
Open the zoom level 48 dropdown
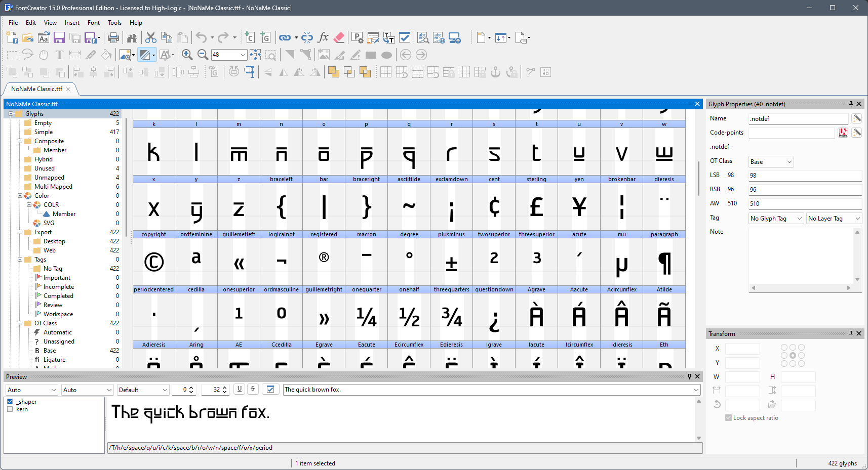[x=243, y=55]
